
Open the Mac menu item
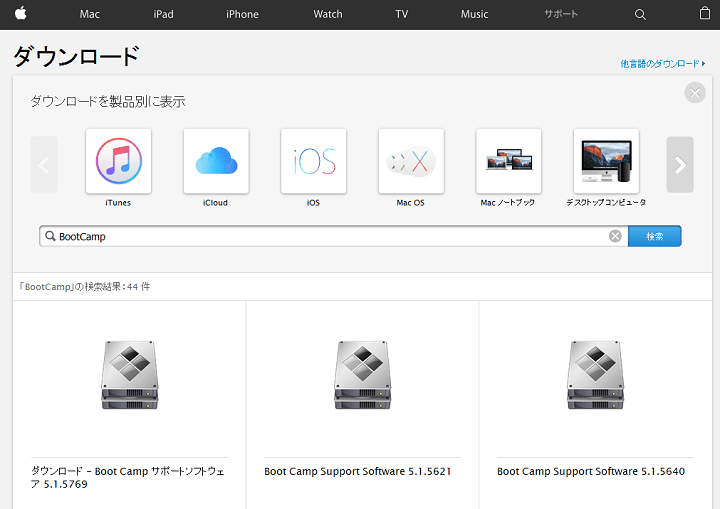coord(90,14)
